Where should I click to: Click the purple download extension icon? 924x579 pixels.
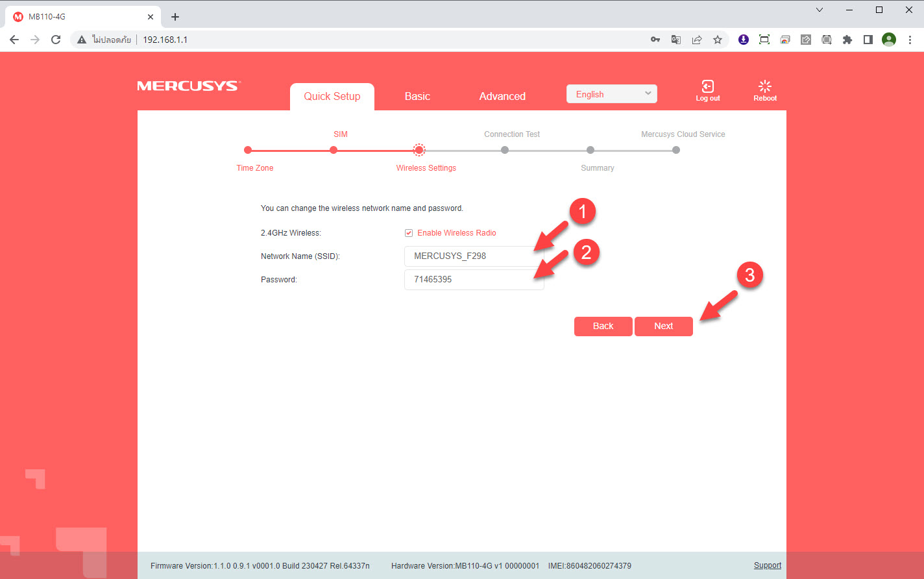click(744, 40)
